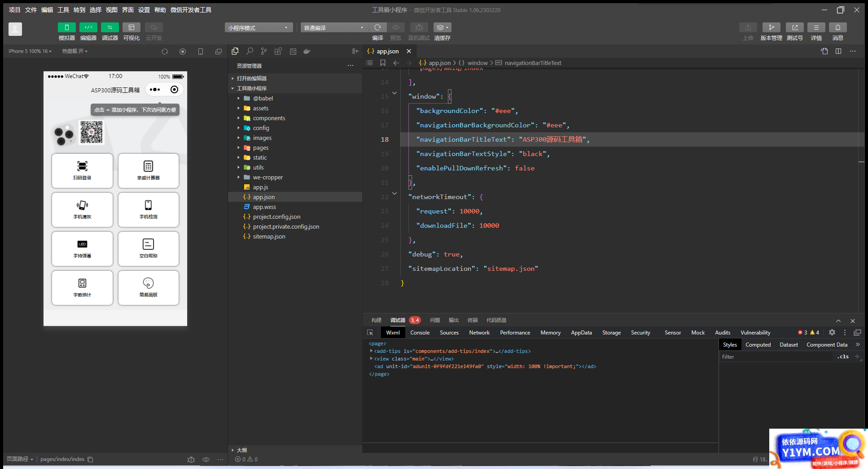Click the 编译 compile refresh icon

(378, 27)
